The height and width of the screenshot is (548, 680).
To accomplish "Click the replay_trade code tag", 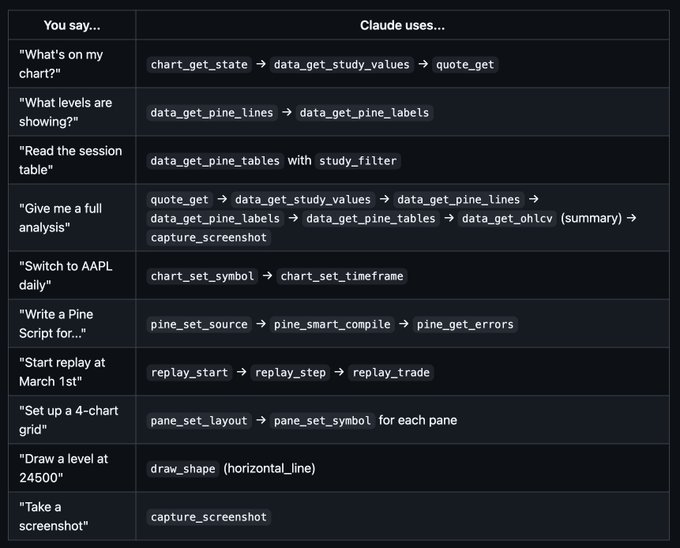I will 391,372.
